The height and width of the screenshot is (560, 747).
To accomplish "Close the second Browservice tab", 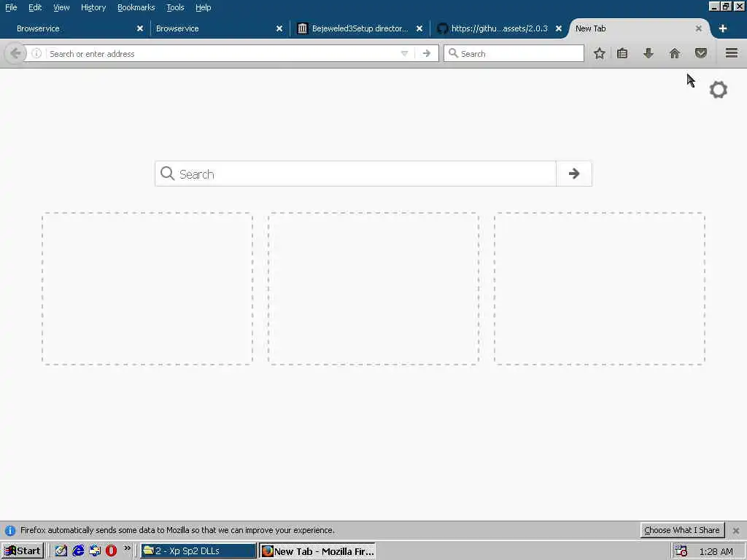I will pos(279,28).
